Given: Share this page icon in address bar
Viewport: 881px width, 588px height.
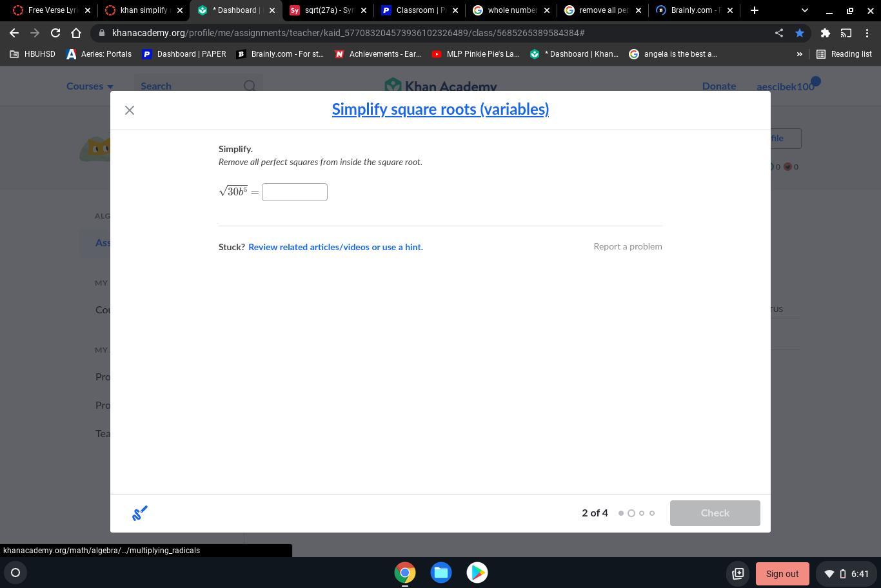Looking at the screenshot, I should pos(779,33).
